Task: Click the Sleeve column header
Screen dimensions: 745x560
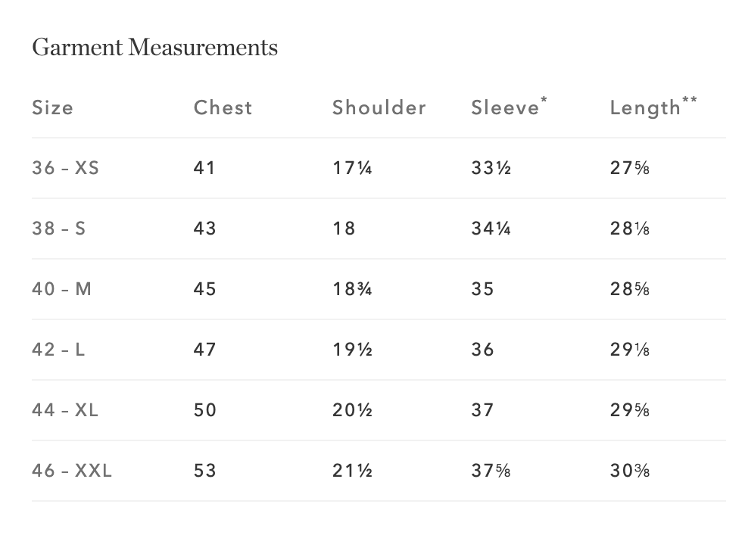Action: 509,107
